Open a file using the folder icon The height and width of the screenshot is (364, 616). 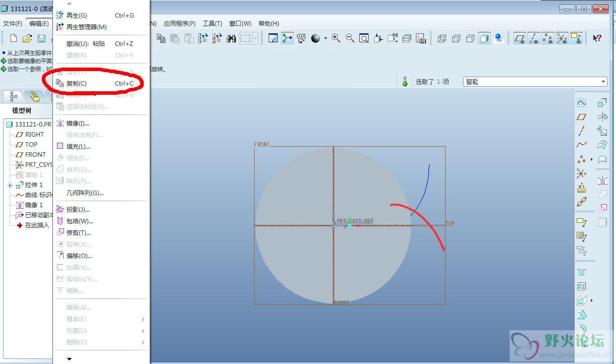click(28, 38)
